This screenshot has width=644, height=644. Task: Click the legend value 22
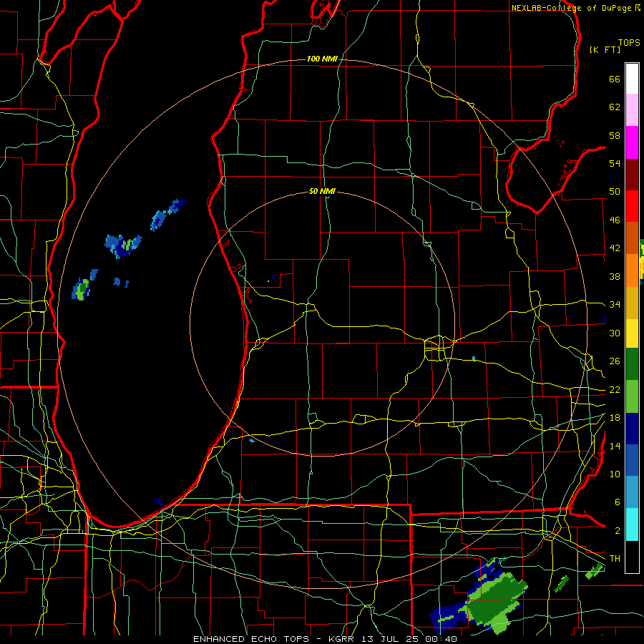615,389
